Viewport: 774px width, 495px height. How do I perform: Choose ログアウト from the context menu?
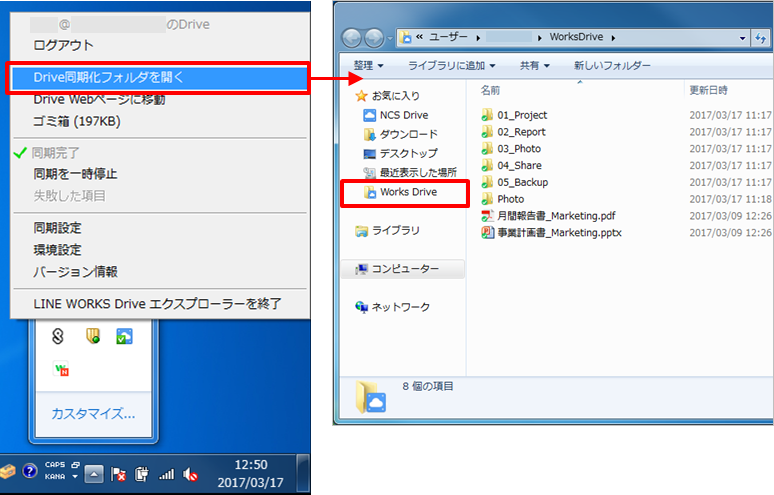[x=63, y=45]
